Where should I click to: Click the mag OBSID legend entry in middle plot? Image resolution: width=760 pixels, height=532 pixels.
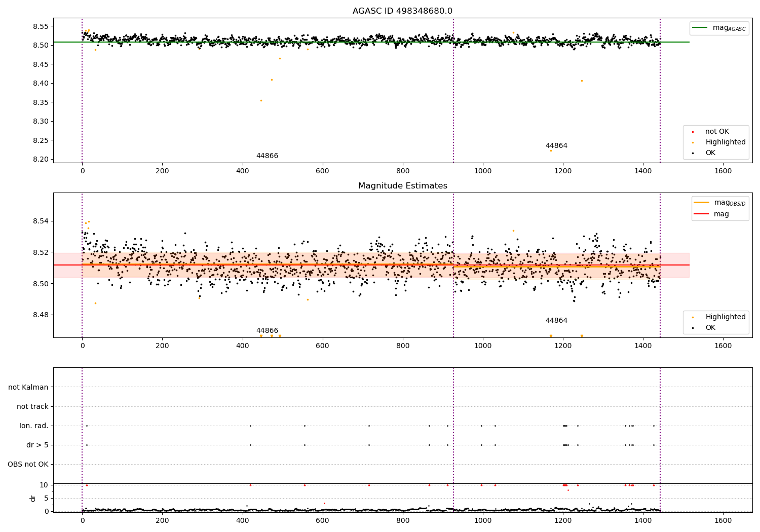[x=720, y=203]
